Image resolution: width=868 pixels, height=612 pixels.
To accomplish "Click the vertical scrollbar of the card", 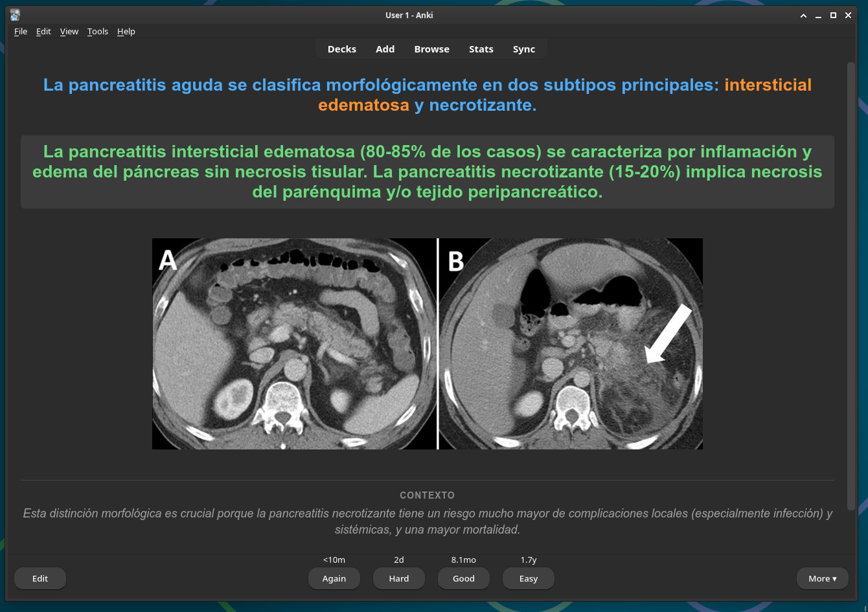I will point(851,285).
